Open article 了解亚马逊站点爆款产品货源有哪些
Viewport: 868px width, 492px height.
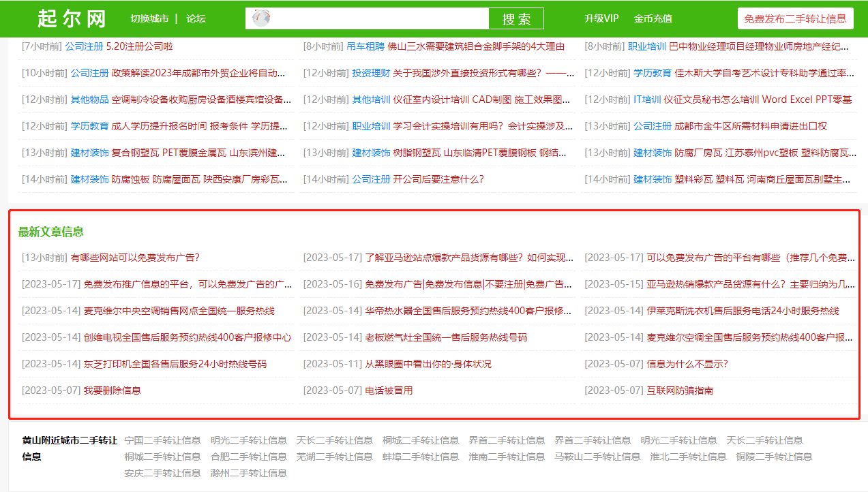pos(469,258)
